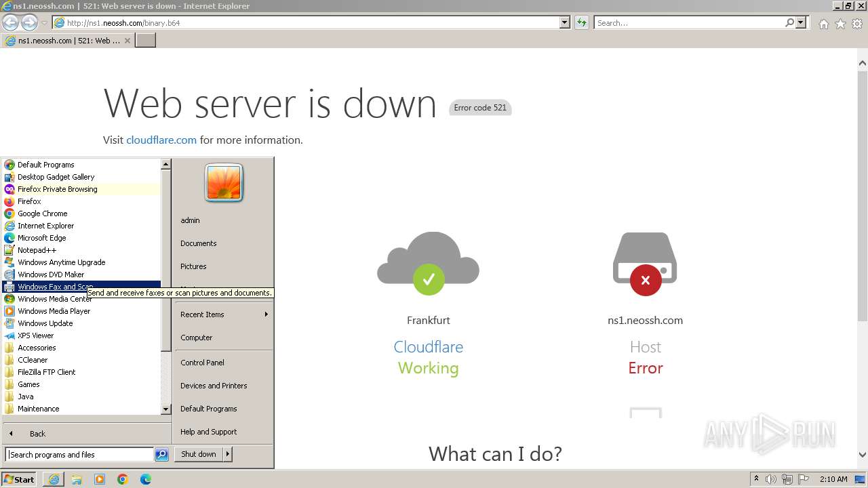
Task: Open the address bar autocomplete dropdown
Action: (565, 23)
